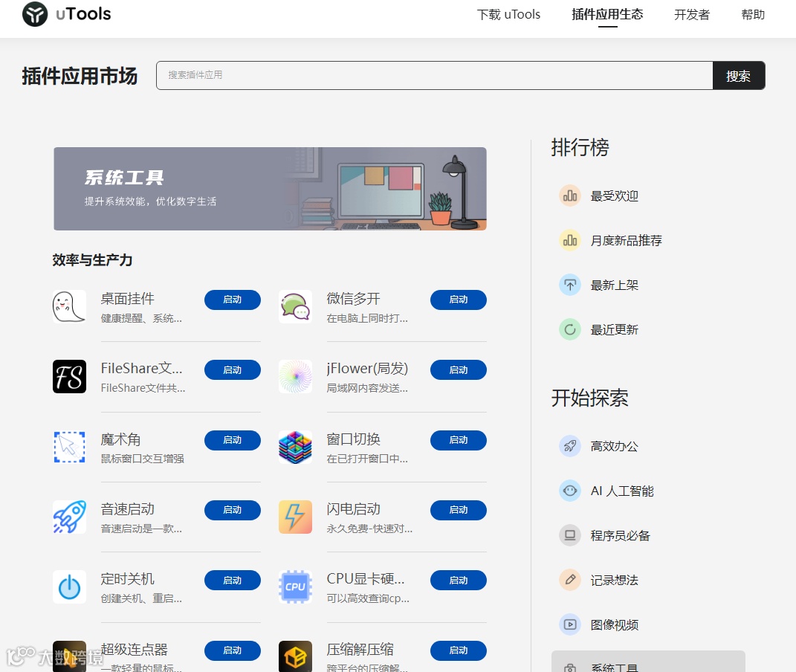Click the 闪电启动 plugin title
The width and height of the screenshot is (796, 672).
tap(353, 509)
